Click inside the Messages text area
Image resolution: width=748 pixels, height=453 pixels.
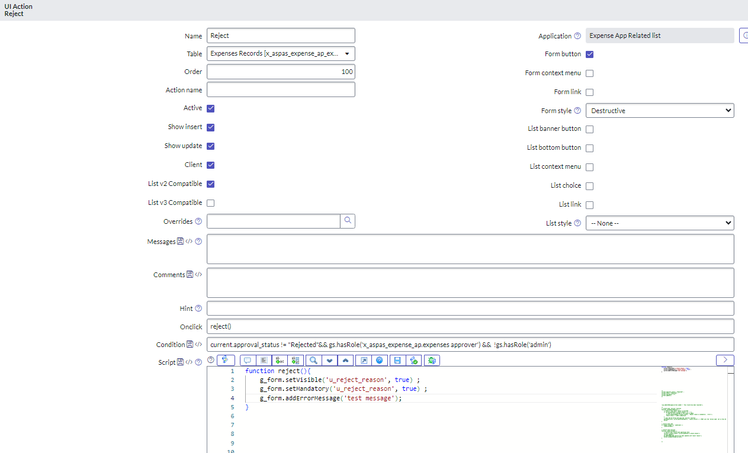[x=470, y=249]
